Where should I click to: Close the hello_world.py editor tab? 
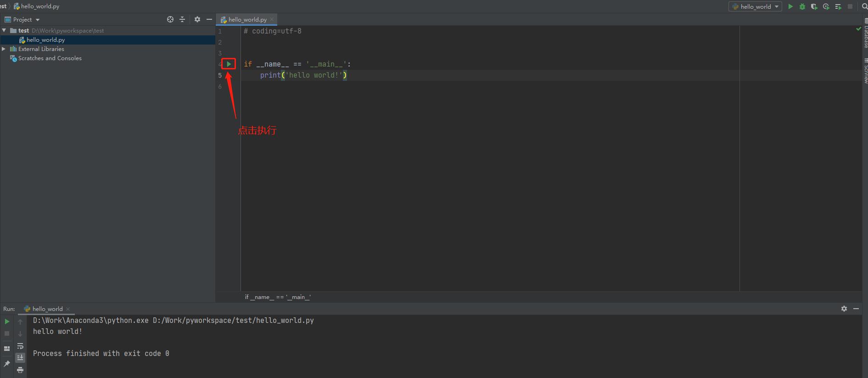(x=272, y=19)
